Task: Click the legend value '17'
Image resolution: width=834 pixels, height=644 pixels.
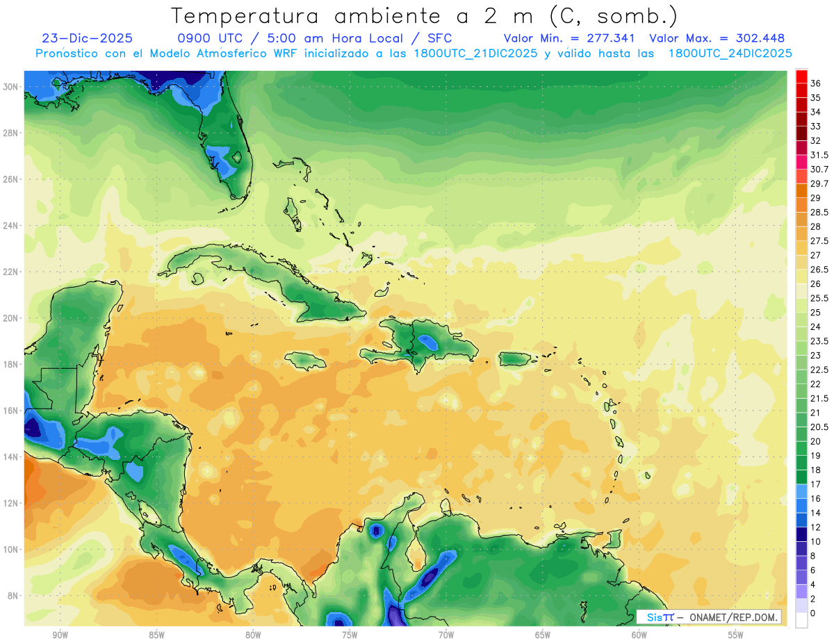Action: coord(816,484)
